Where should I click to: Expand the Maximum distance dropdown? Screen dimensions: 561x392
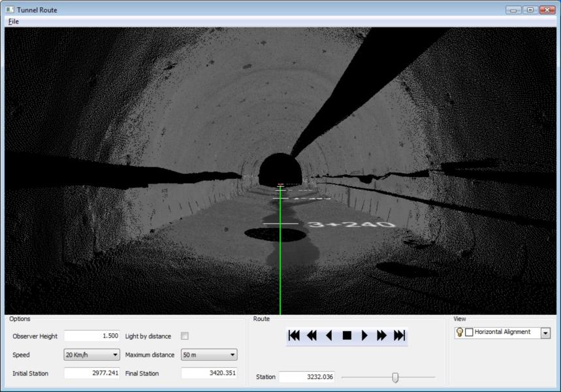(x=209, y=355)
